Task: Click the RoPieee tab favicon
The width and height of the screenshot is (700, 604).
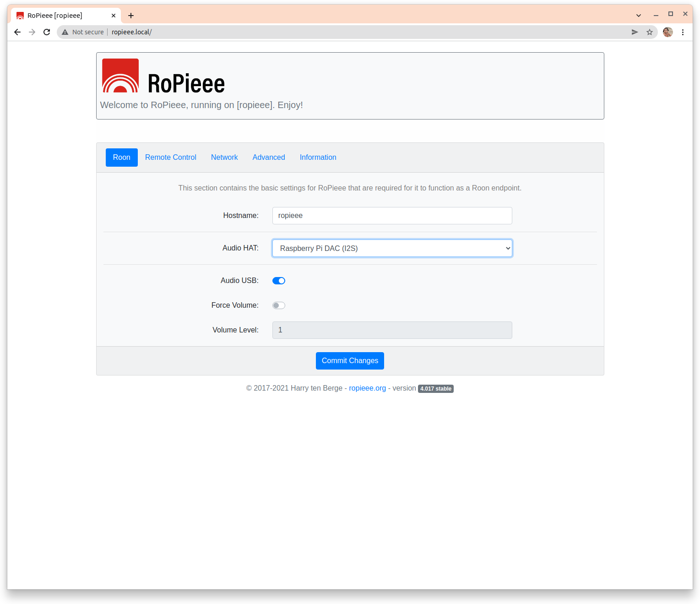Action: click(20, 16)
